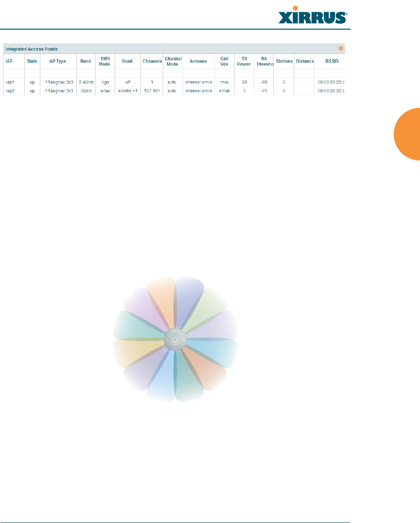Click the 2.4GHz band cell
Image resolution: width=420 pixels, height=523 pixels.
86,82
